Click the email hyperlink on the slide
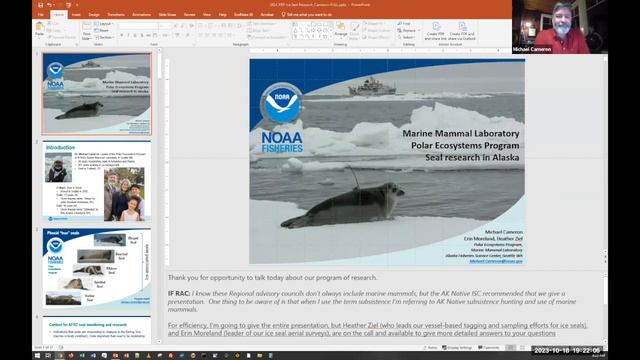 pyautogui.click(x=496, y=261)
